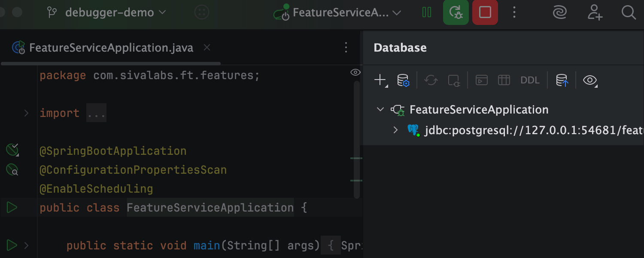644x258 pixels.
Task: Open a new Query Console
Action: point(481,80)
